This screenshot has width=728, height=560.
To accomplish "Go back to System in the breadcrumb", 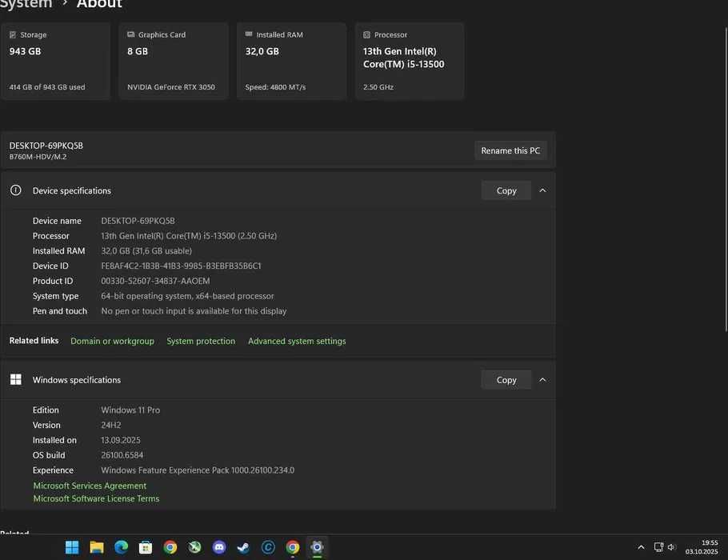I will tap(26, 4).
